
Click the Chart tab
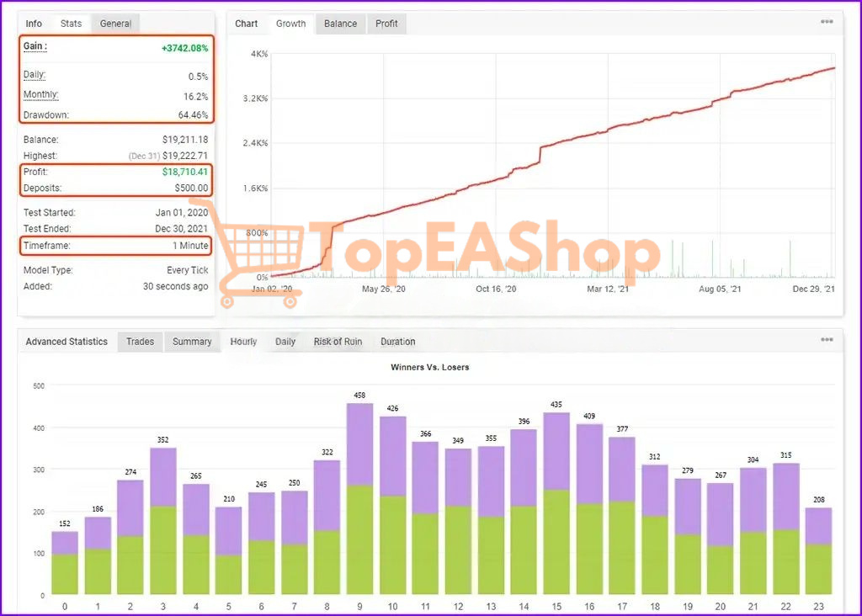(x=247, y=24)
